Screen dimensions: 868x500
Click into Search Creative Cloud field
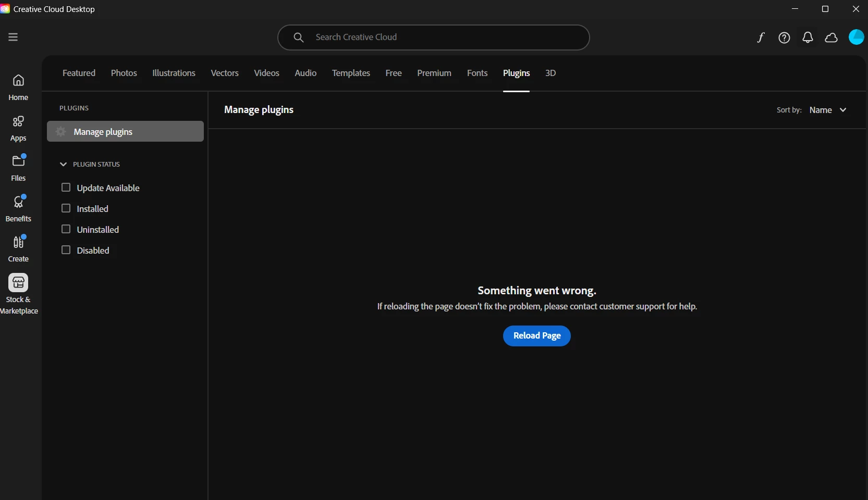click(434, 37)
